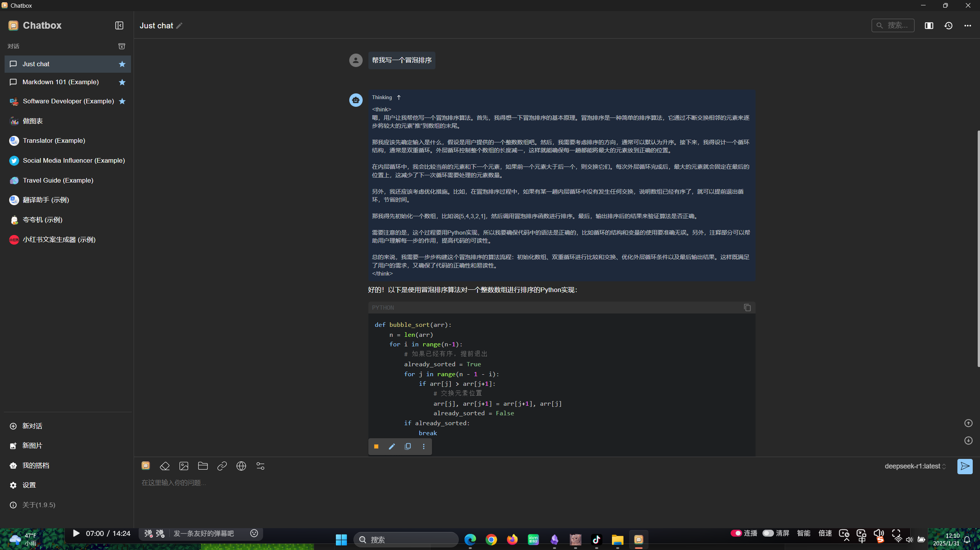Screen dimensions: 980x550
Task: Collapse the Thinking section arrow
Action: (399, 98)
